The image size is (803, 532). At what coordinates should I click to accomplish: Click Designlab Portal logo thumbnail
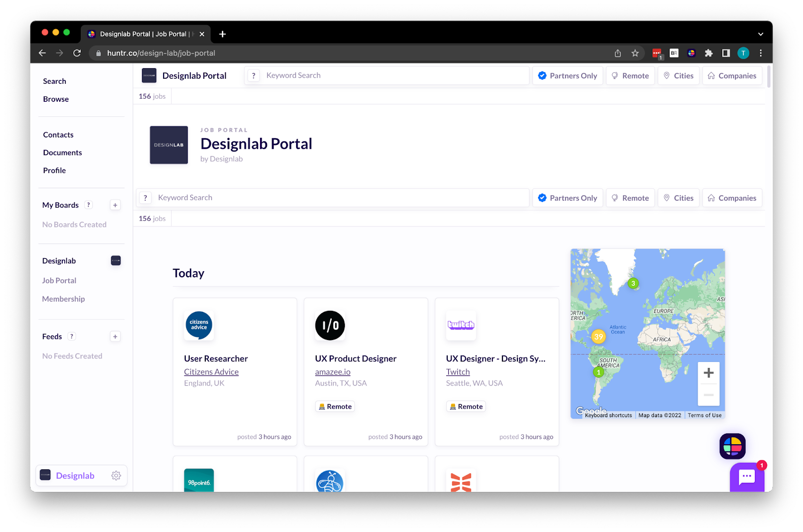169,145
